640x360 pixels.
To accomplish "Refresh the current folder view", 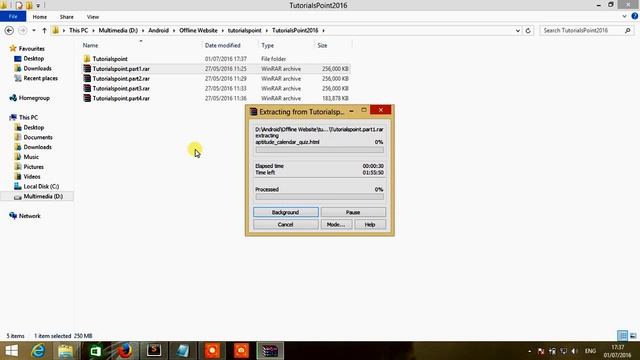I will pyautogui.click(x=528, y=31).
